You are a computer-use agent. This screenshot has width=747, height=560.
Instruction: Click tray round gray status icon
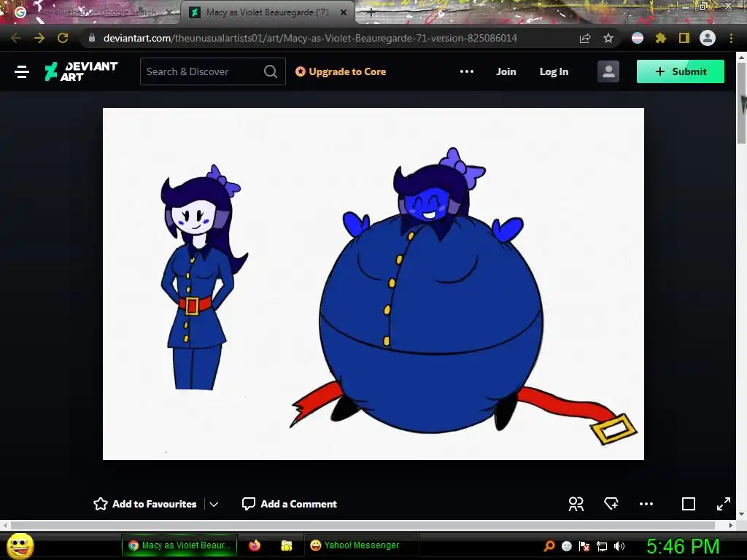point(567,545)
